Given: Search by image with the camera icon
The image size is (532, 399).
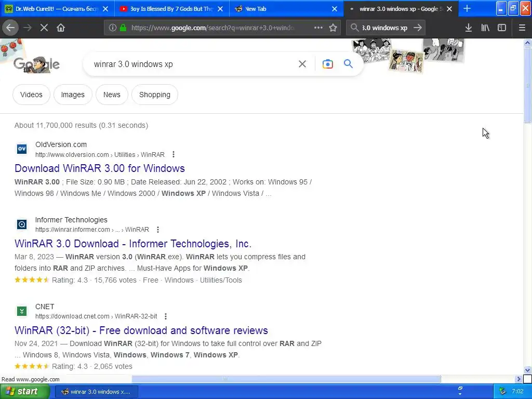Looking at the screenshot, I should pyautogui.click(x=327, y=64).
